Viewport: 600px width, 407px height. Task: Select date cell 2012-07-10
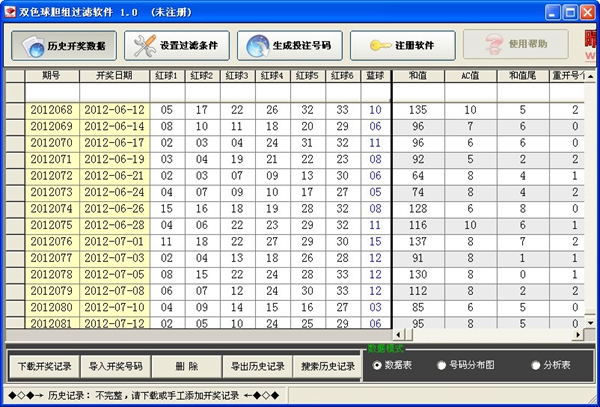tap(114, 308)
